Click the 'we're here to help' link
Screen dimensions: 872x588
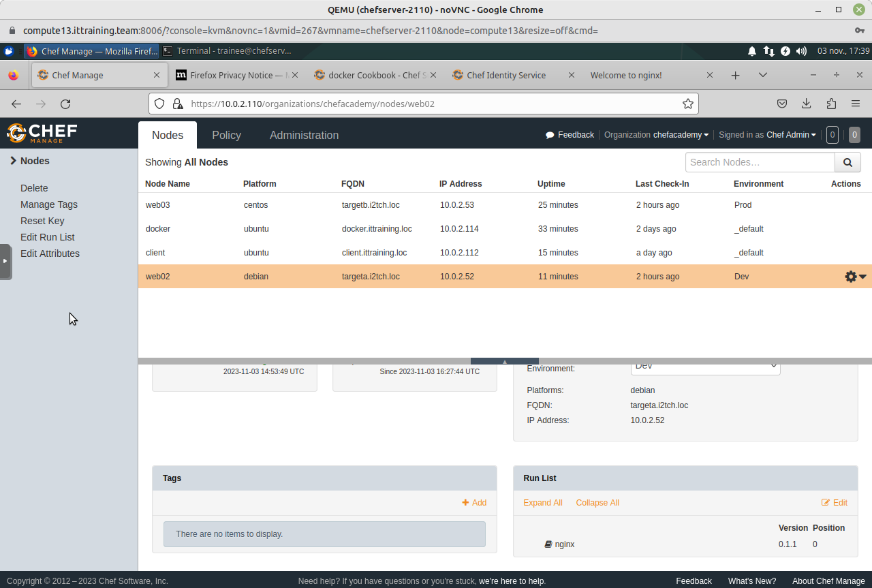point(511,581)
